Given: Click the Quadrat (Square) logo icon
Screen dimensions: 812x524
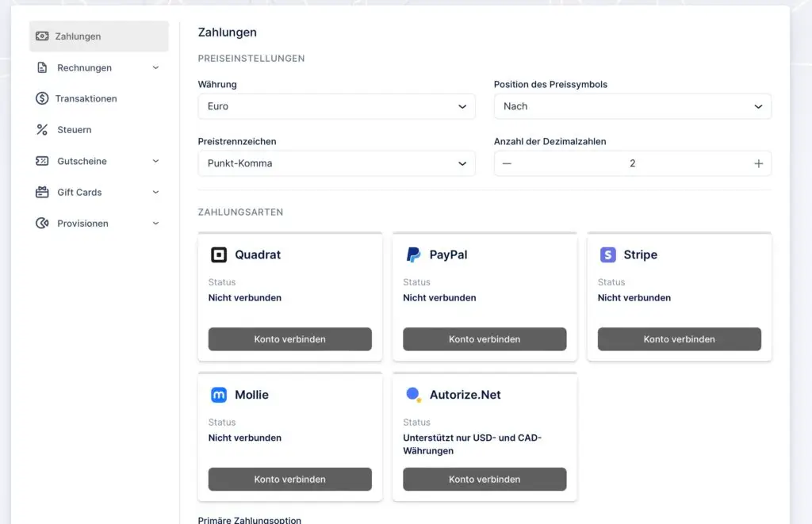Looking at the screenshot, I should tap(219, 254).
